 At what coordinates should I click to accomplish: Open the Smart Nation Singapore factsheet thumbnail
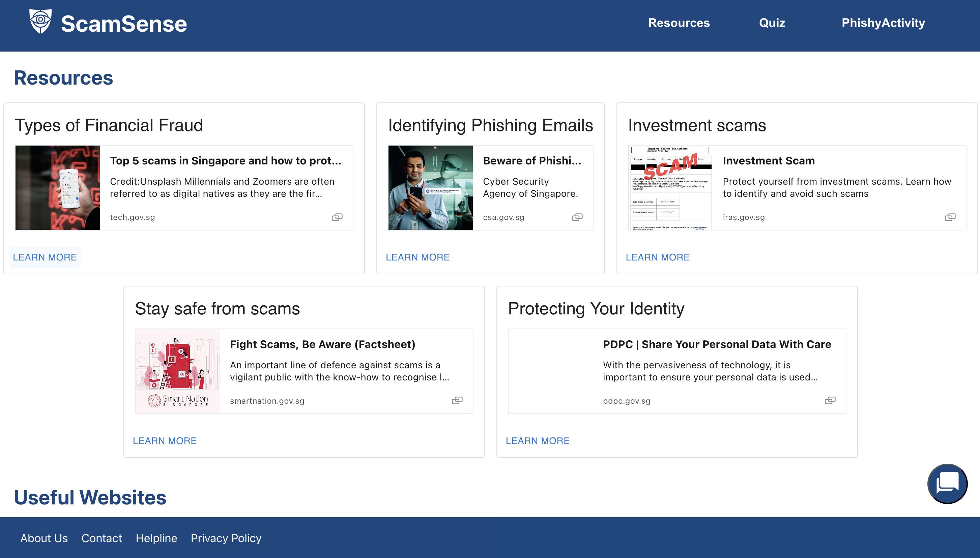[x=178, y=371]
